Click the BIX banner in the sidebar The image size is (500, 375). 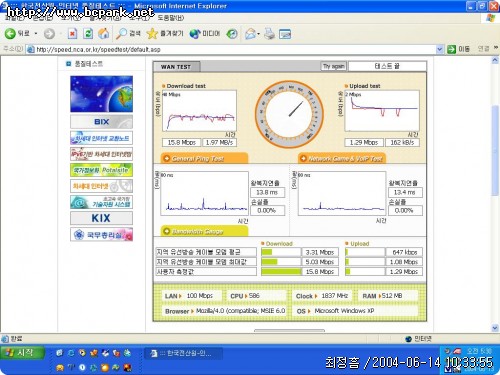point(101,122)
